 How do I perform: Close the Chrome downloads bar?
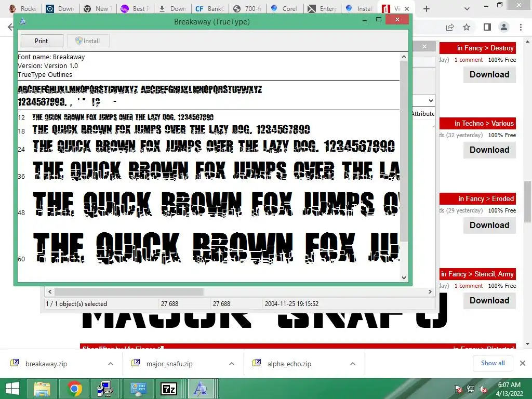(x=523, y=363)
